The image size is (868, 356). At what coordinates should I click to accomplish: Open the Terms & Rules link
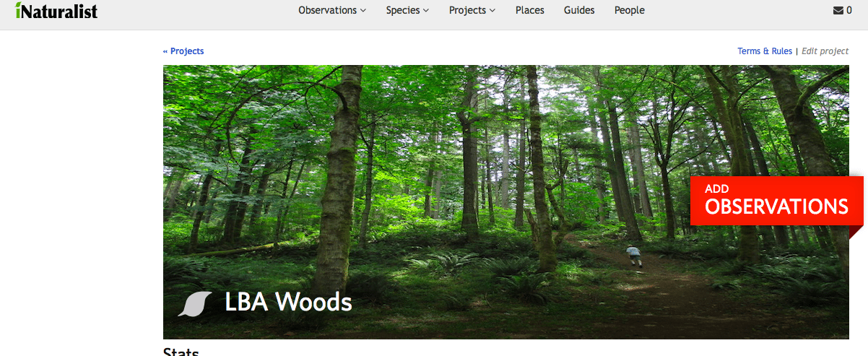765,51
